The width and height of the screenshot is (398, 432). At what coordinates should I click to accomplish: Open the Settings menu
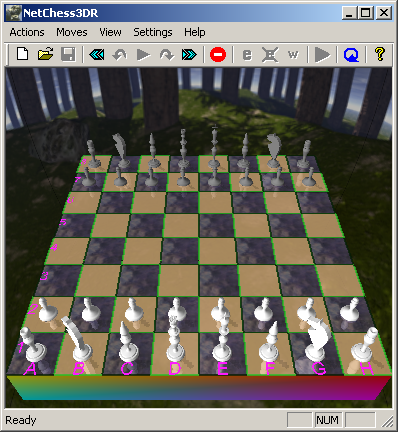pos(153,32)
